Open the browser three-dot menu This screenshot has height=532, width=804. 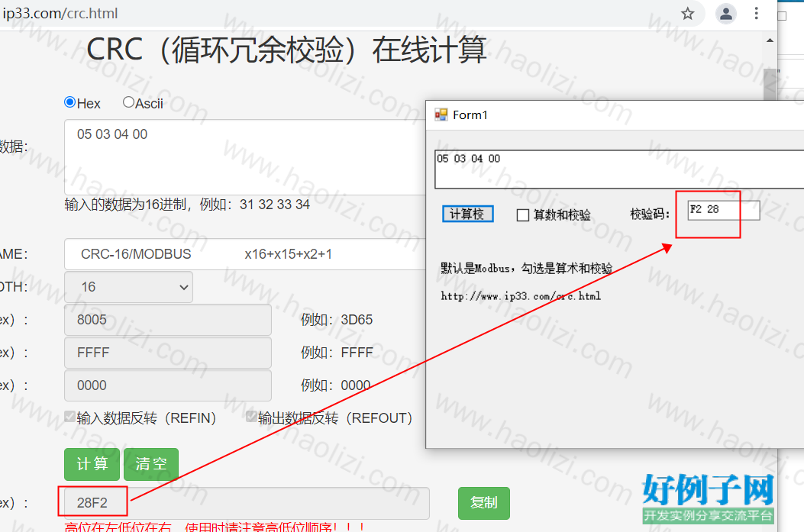[757, 13]
